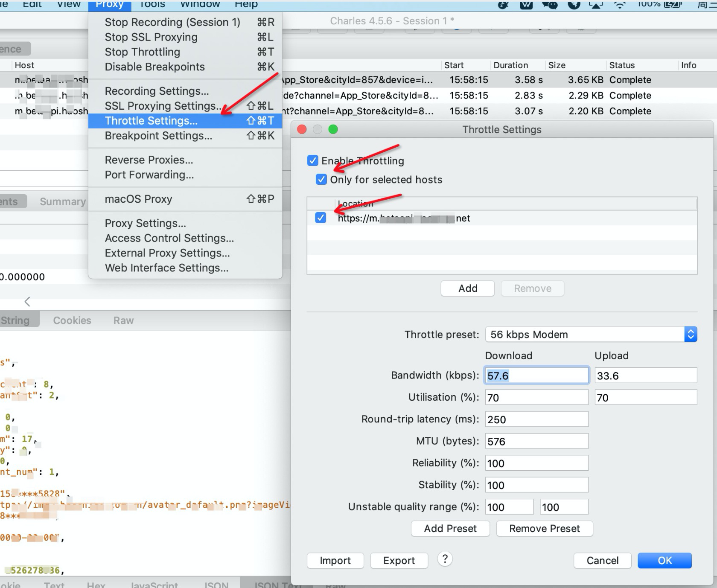Open the Throttle preset dropdown
The height and width of the screenshot is (588, 717).
tap(591, 335)
